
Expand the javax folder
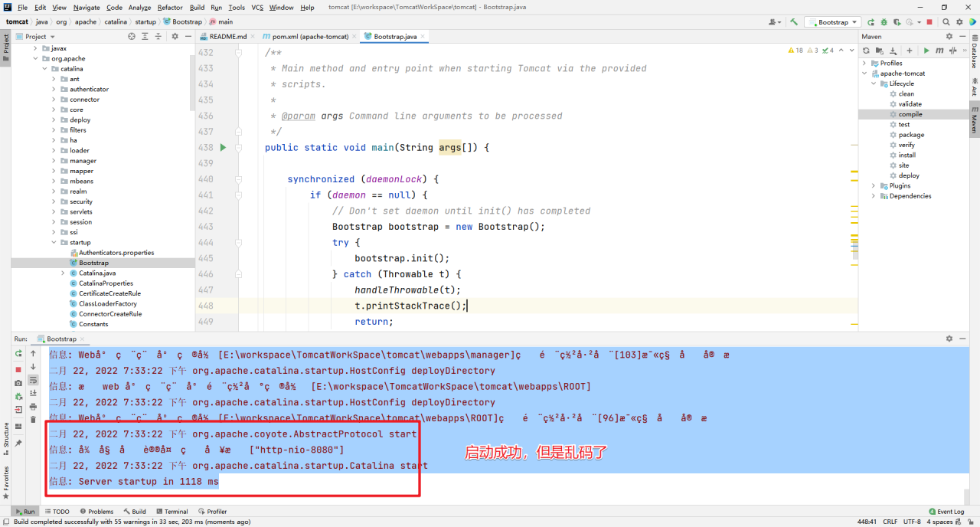pos(34,48)
